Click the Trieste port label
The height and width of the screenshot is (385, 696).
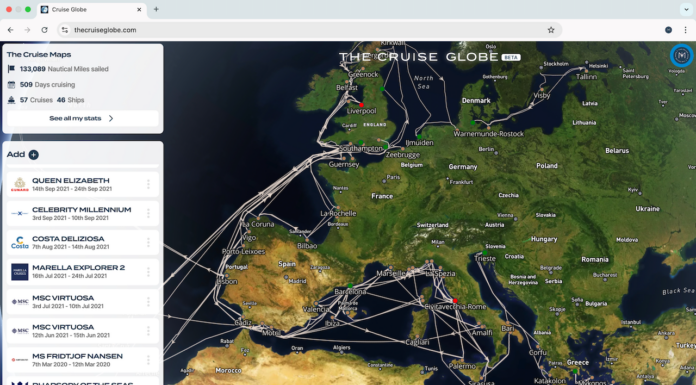[x=485, y=258]
